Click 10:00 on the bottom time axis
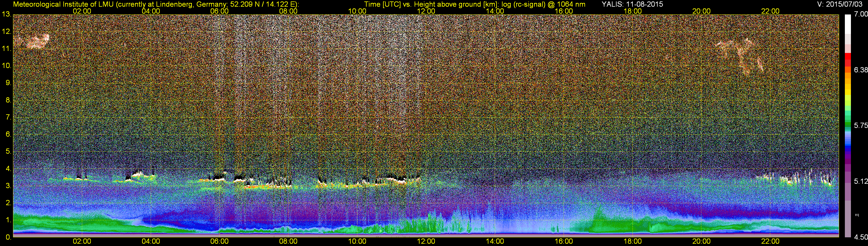The height and width of the screenshot is (246, 868). (x=357, y=242)
